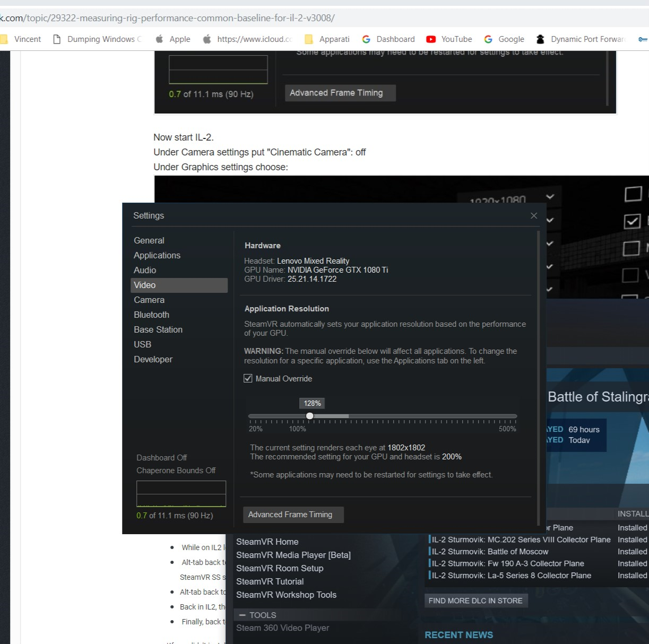649x644 pixels.
Task: Close the SteamVR Settings dialog
Action: (534, 215)
